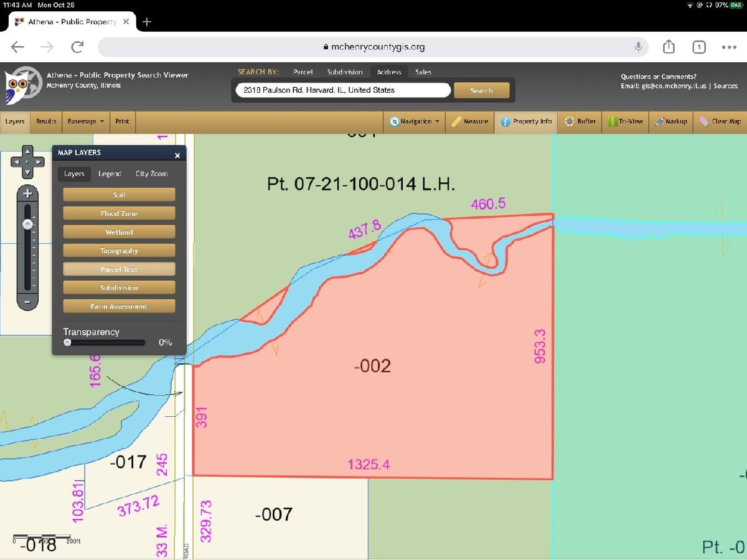Open the Navigation dropdown menu
The width and height of the screenshot is (747, 560).
point(415,121)
